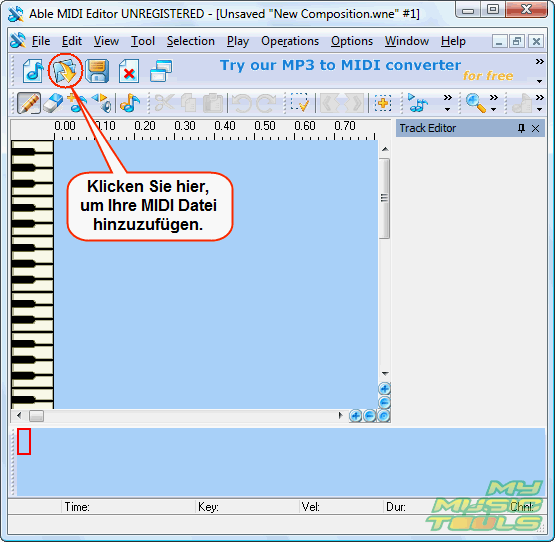
Task: Open the Tool menu
Action: pyautogui.click(x=143, y=41)
